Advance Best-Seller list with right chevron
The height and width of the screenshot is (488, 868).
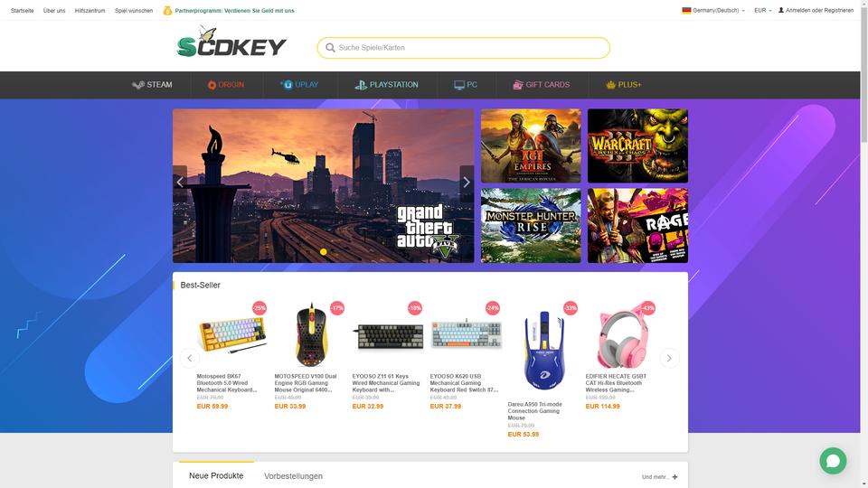tap(669, 358)
